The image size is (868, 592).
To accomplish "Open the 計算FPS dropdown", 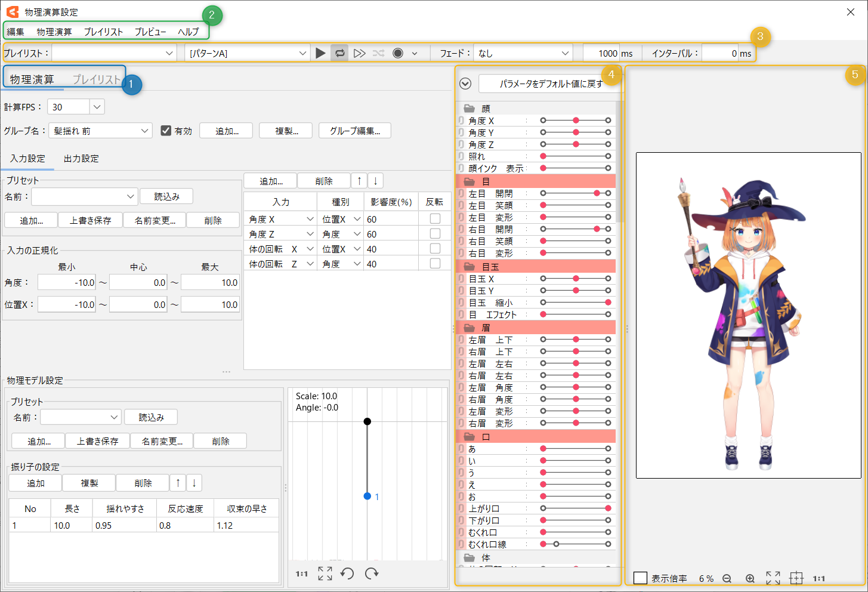I will coord(97,107).
